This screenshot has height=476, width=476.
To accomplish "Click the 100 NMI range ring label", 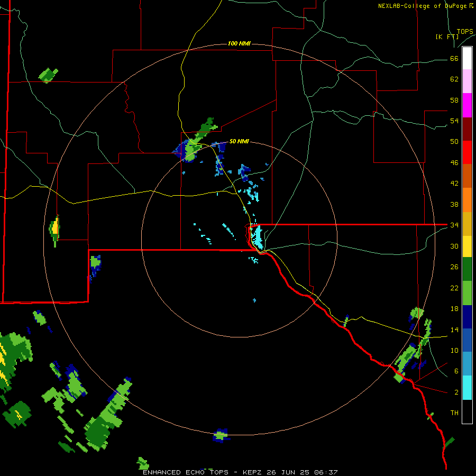I will [239, 44].
